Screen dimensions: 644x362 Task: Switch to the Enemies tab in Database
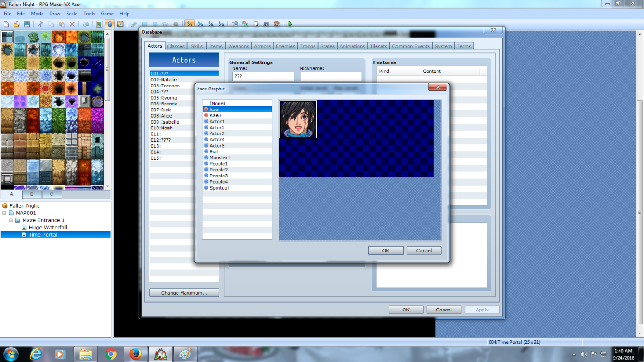click(285, 46)
